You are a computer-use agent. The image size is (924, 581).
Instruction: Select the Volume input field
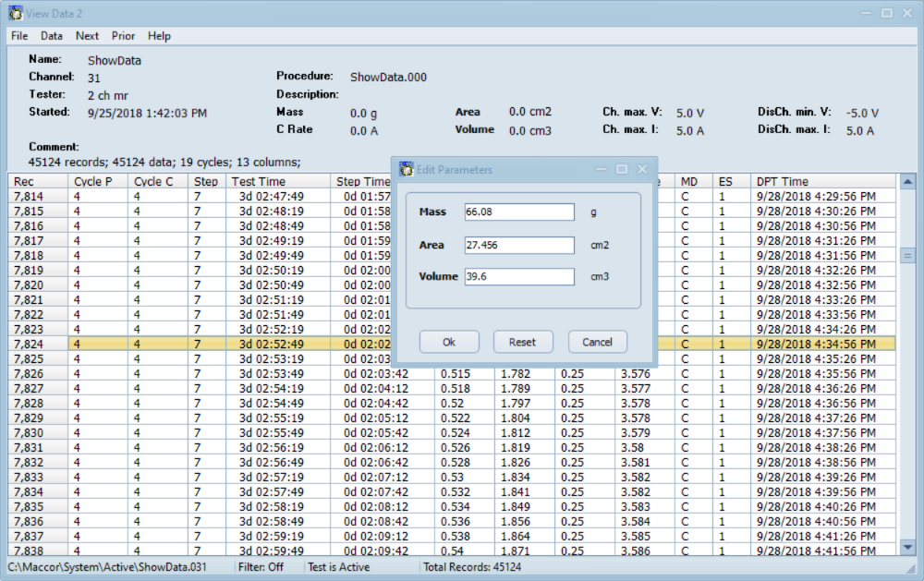[519, 277]
